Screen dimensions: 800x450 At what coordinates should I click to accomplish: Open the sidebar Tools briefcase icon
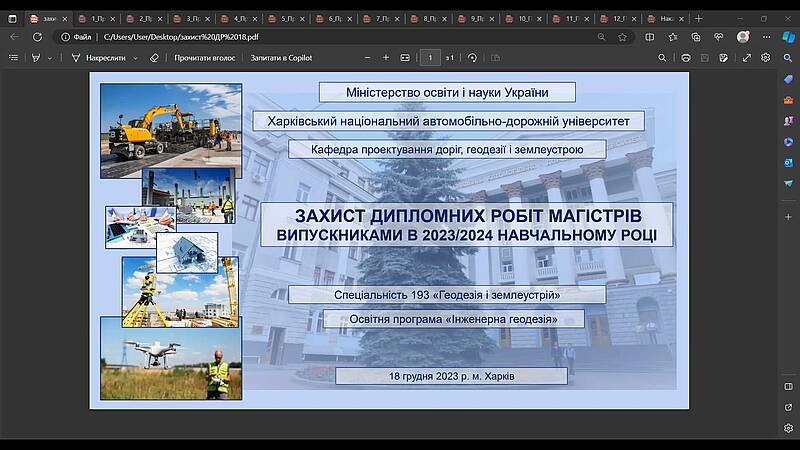pos(788,100)
